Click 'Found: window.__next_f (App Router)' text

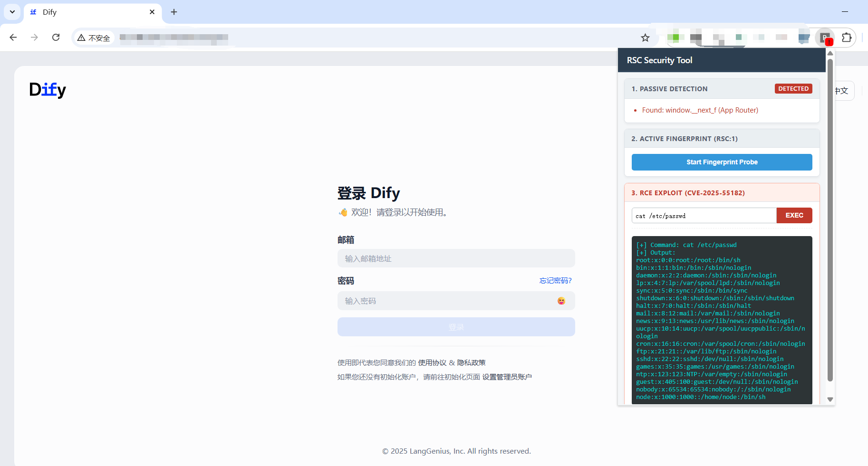pos(700,110)
